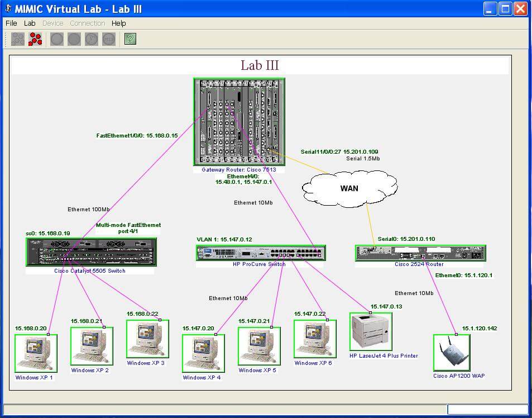
Task: Maximize the MIMIC Virtual Lab window
Action: tap(505, 8)
